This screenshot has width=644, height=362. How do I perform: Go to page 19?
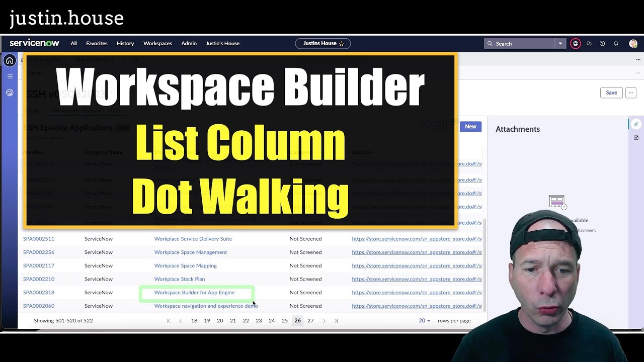(207, 321)
